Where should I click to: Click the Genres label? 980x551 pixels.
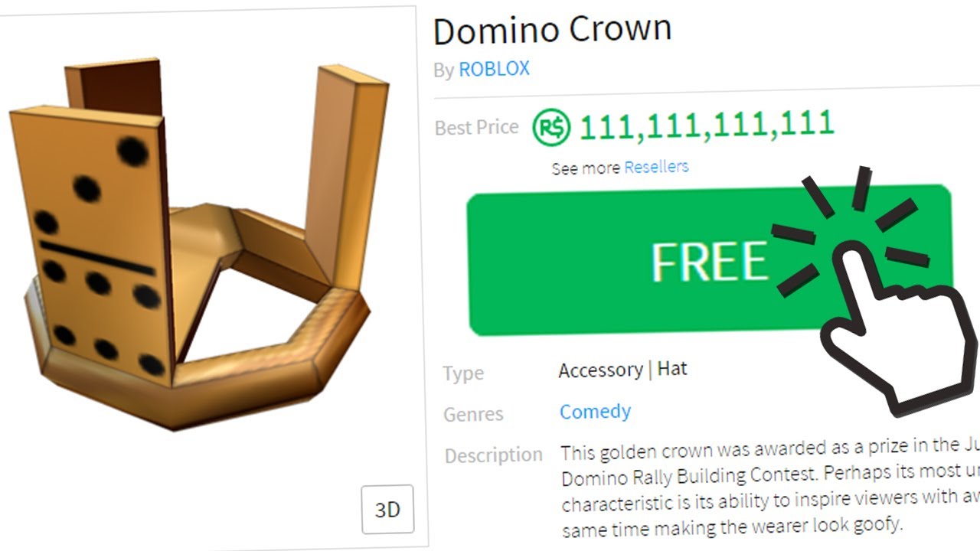pyautogui.click(x=473, y=415)
